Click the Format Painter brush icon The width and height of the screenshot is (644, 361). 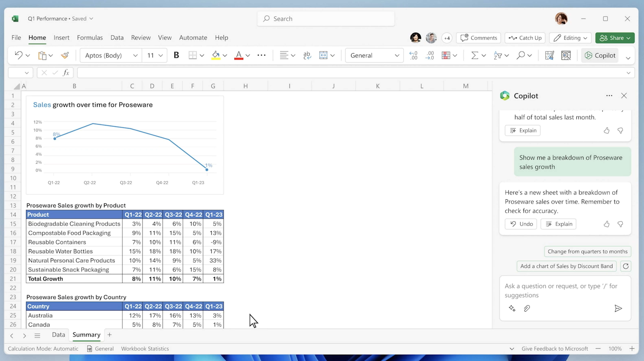tap(65, 55)
